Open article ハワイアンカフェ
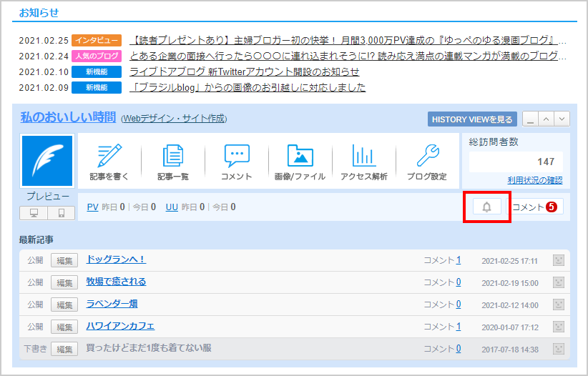588x376 pixels. [120, 326]
